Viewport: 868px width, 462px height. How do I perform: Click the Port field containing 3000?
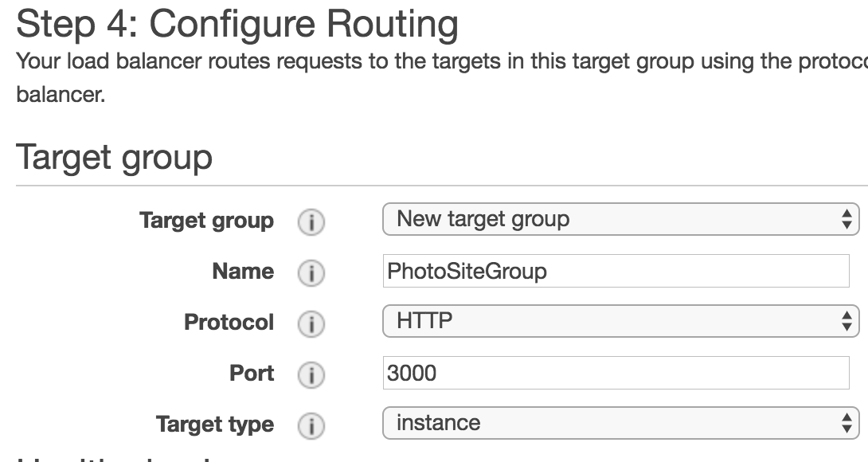616,373
